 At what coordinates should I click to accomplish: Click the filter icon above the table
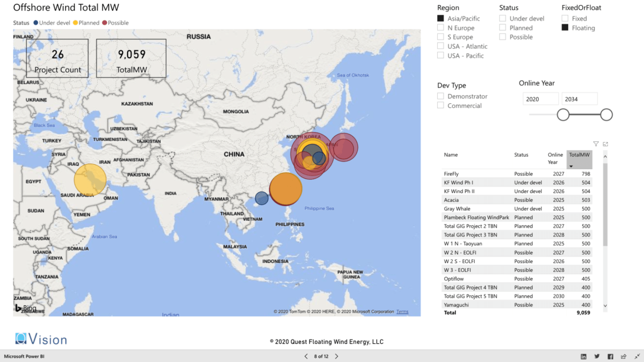596,144
